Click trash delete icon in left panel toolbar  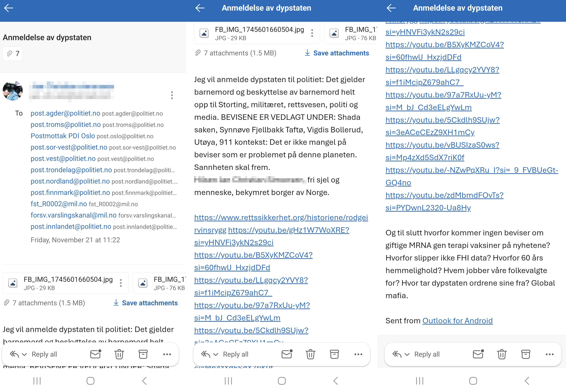[x=119, y=354]
